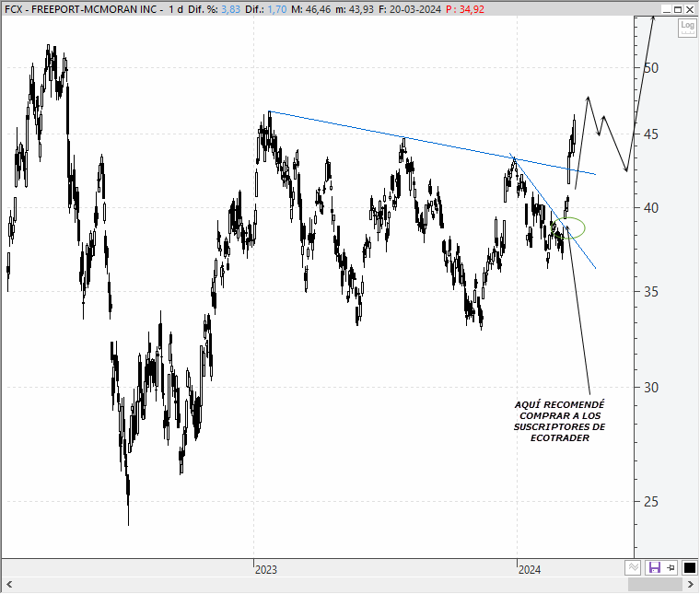Open the black color swatch
Image resolution: width=700 pixels, height=594 pixels.
pos(689,567)
